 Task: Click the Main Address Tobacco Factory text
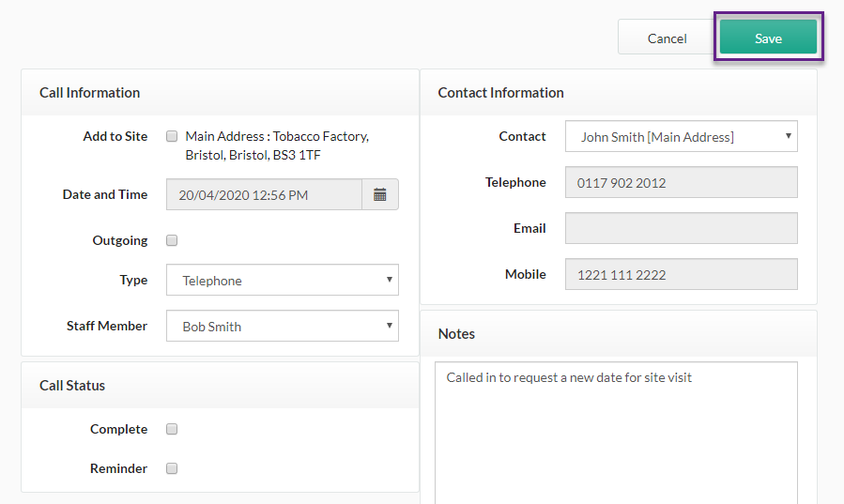(277, 145)
